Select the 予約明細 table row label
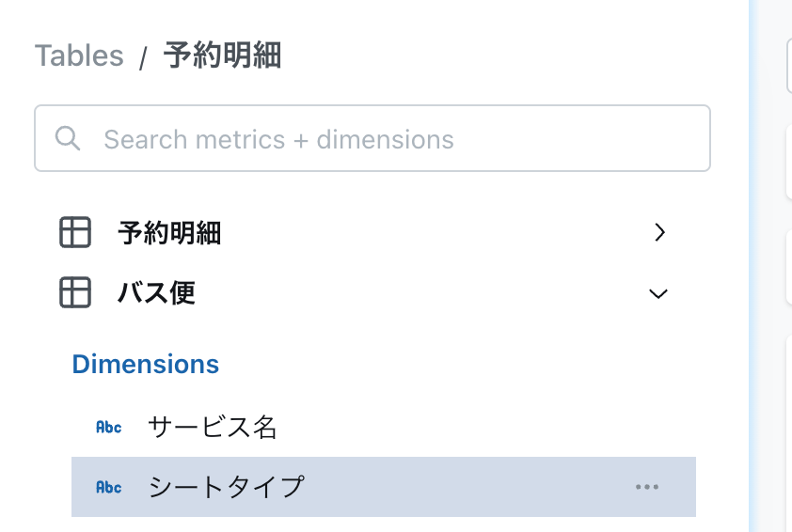792x532 pixels. pos(169,233)
